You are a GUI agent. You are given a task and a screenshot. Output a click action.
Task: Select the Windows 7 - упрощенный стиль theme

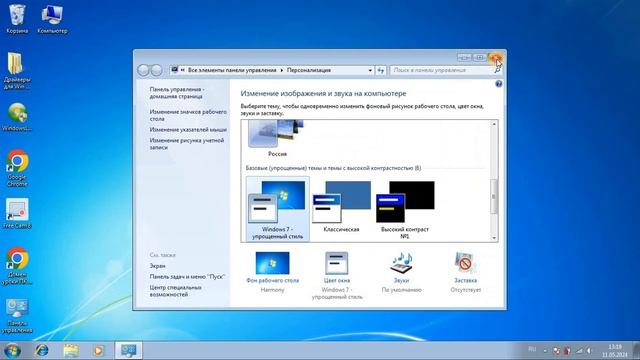pyautogui.click(x=278, y=209)
